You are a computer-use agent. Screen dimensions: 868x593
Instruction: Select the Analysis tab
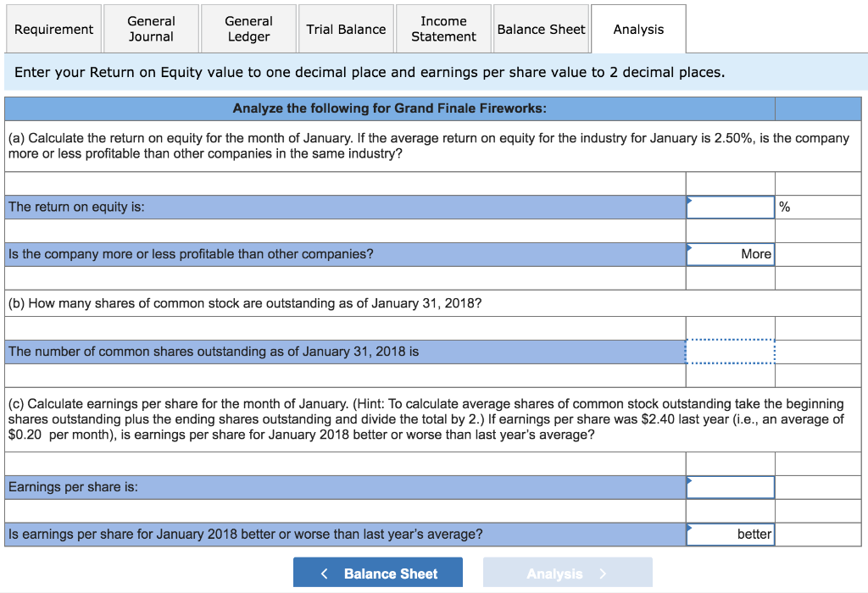(x=638, y=29)
